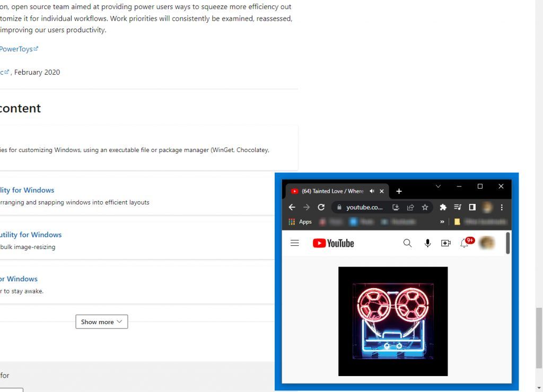The image size is (543, 392).
Task: Click the Chrome reload button
Action: [x=321, y=207]
